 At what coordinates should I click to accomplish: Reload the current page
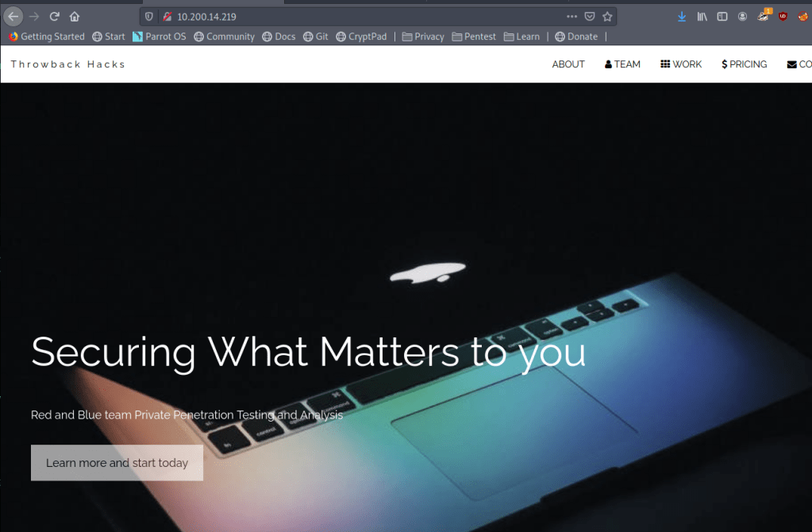(55, 17)
